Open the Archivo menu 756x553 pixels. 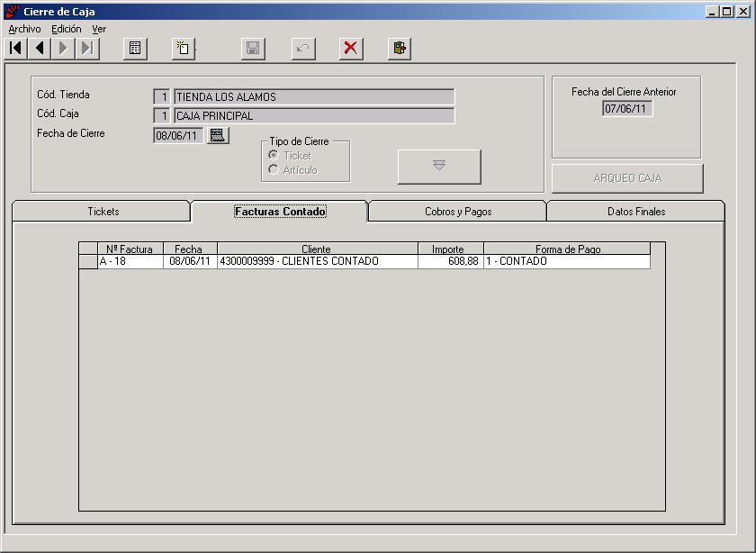pyautogui.click(x=24, y=29)
